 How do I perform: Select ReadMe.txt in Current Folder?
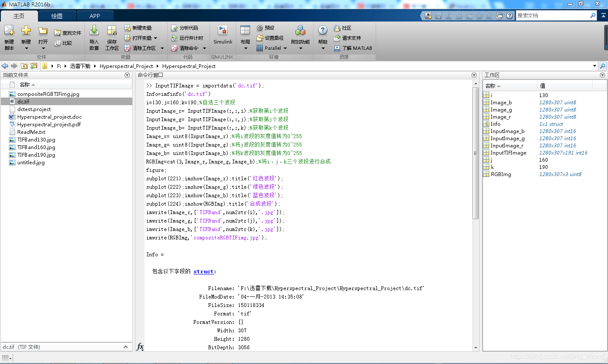coord(31,132)
